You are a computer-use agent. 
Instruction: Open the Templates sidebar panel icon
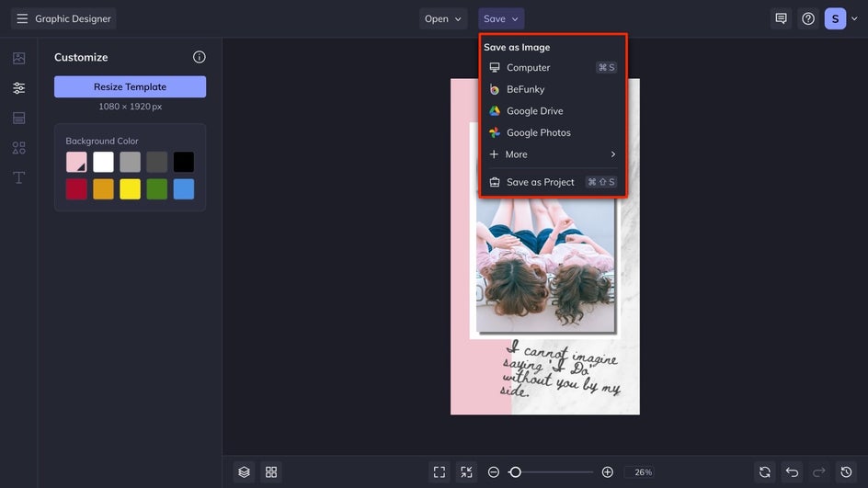tap(18, 118)
